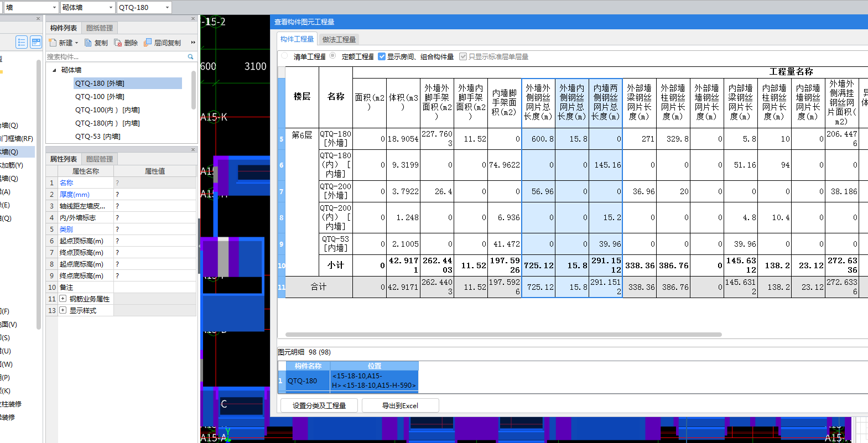Click cell value 18.9054 in table
Screen dimensions: 868x443
point(403,139)
